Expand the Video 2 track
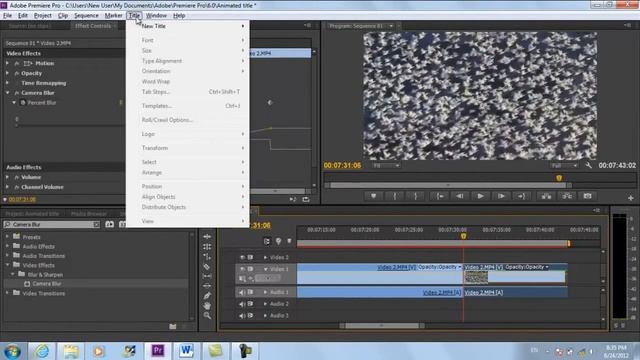 [265, 258]
